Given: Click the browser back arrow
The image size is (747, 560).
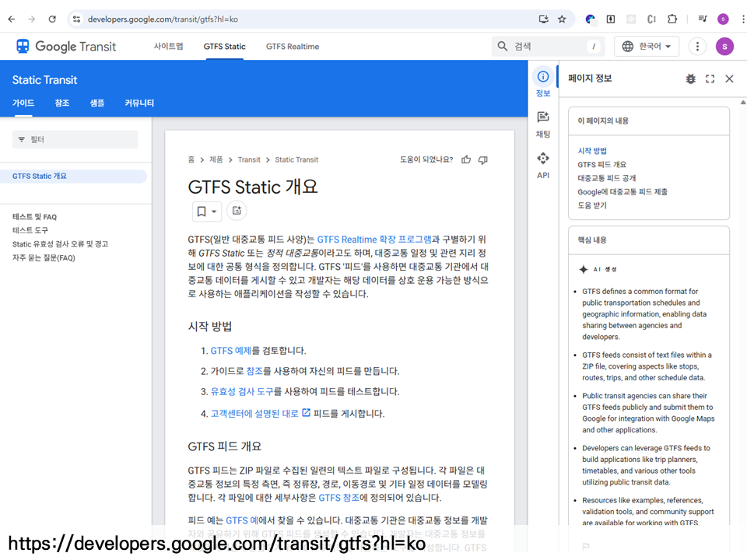Looking at the screenshot, I should click(12, 19).
